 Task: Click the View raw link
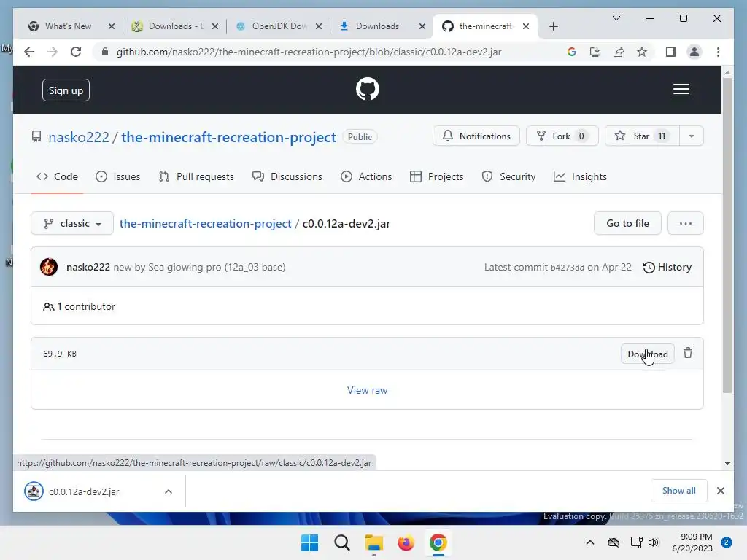(x=368, y=390)
